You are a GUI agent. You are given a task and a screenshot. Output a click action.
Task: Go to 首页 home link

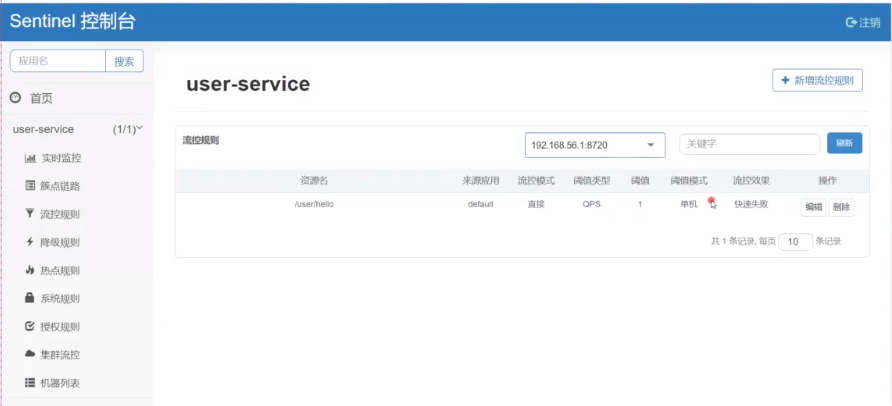tap(41, 98)
